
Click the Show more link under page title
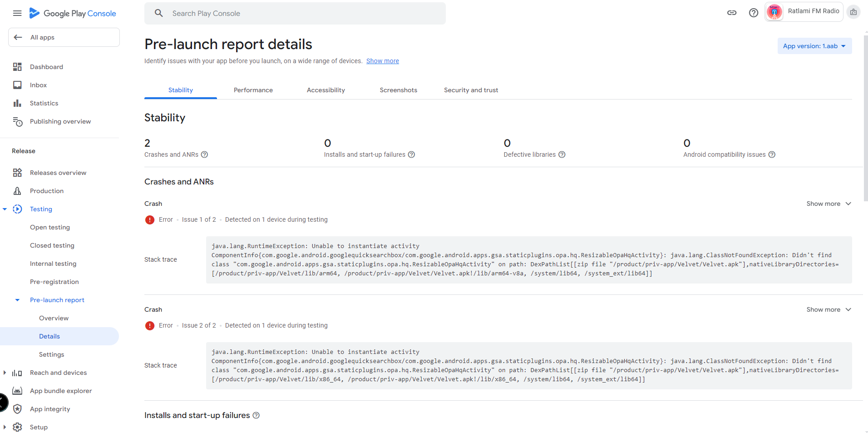[382, 61]
